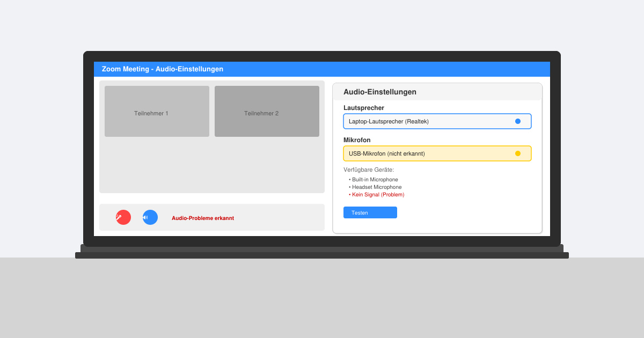
Task: Open the Mikrofon device dropdown
Action: coord(437,153)
